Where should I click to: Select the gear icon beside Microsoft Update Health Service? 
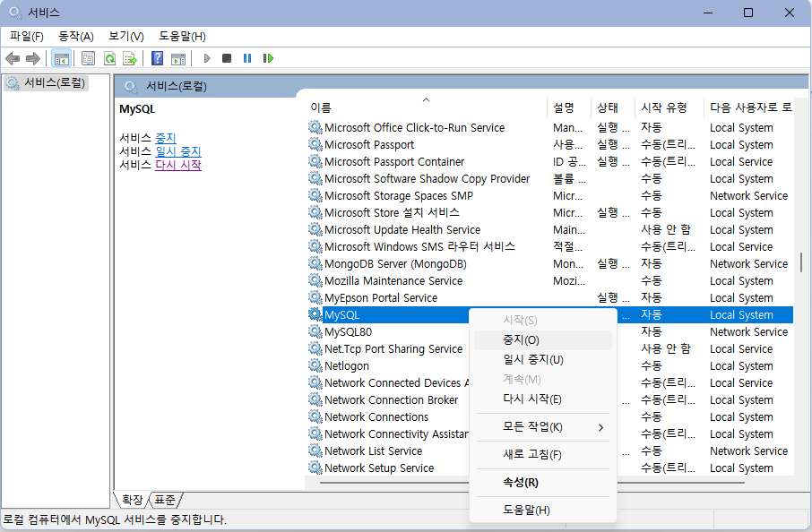(315, 229)
